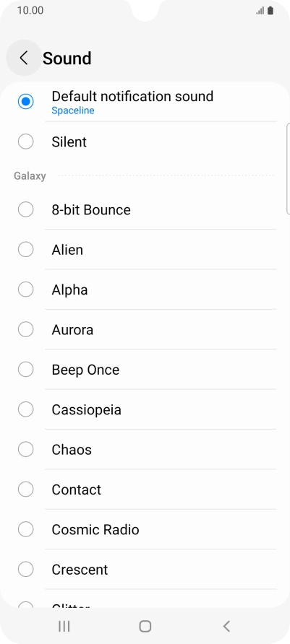Tap the battery status icon
The height and width of the screenshot is (644, 290).
(270, 11)
